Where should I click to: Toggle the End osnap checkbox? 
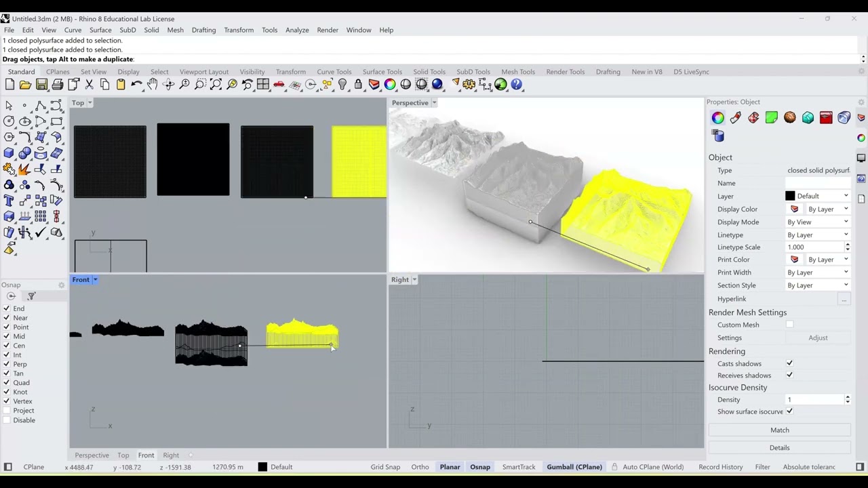coord(7,308)
